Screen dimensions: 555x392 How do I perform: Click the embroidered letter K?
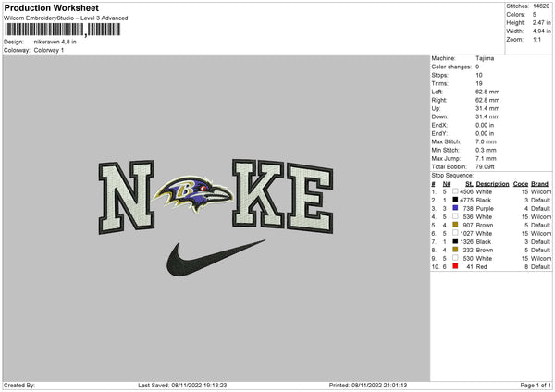[x=258, y=193]
